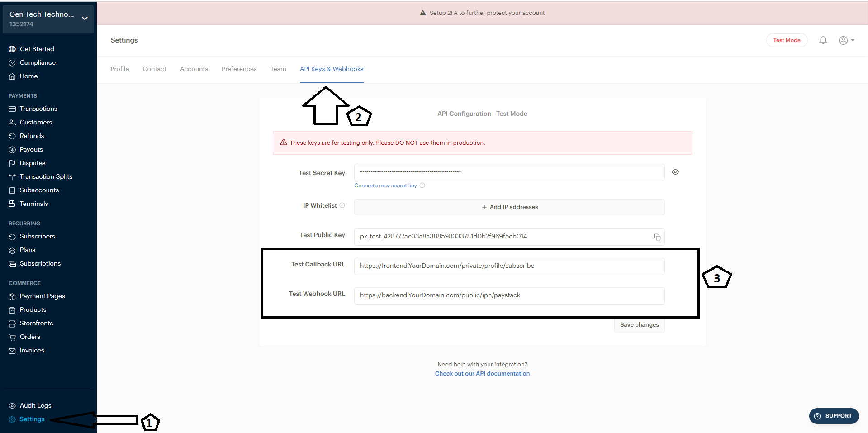Open Storefronts in the Commerce section
The image size is (868, 433).
[x=36, y=323]
